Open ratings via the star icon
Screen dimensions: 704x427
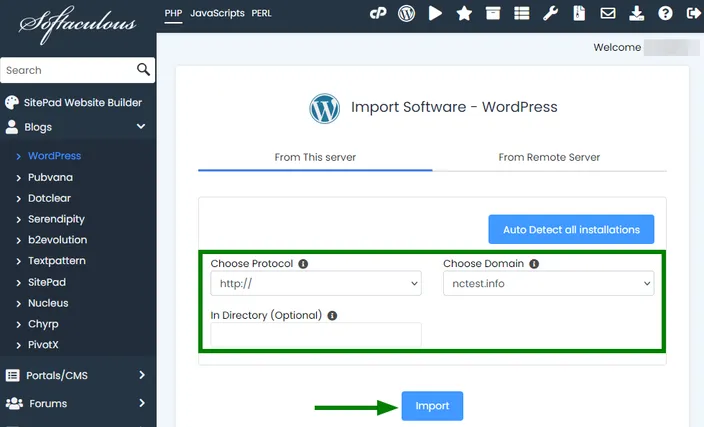464,13
